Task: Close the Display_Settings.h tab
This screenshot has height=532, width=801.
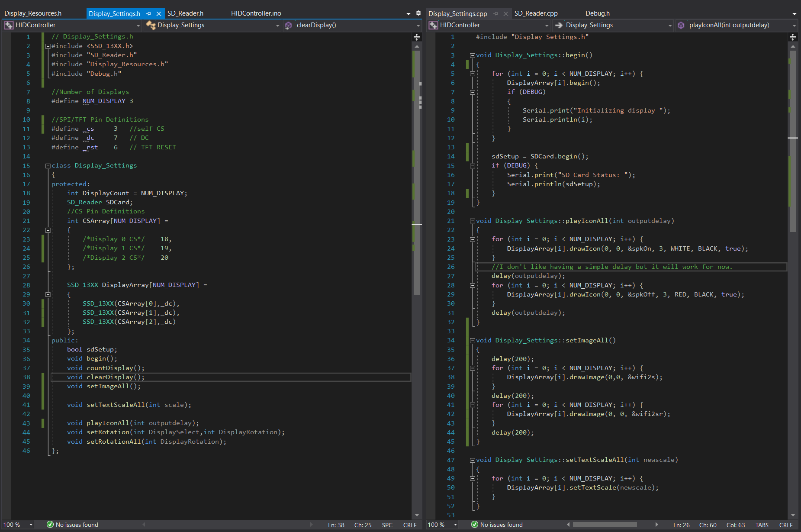Action: [159, 13]
